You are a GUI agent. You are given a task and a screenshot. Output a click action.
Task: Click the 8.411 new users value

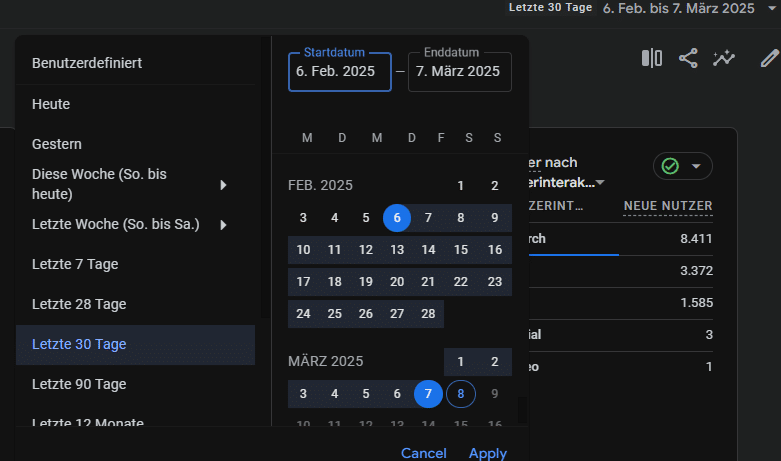696,239
